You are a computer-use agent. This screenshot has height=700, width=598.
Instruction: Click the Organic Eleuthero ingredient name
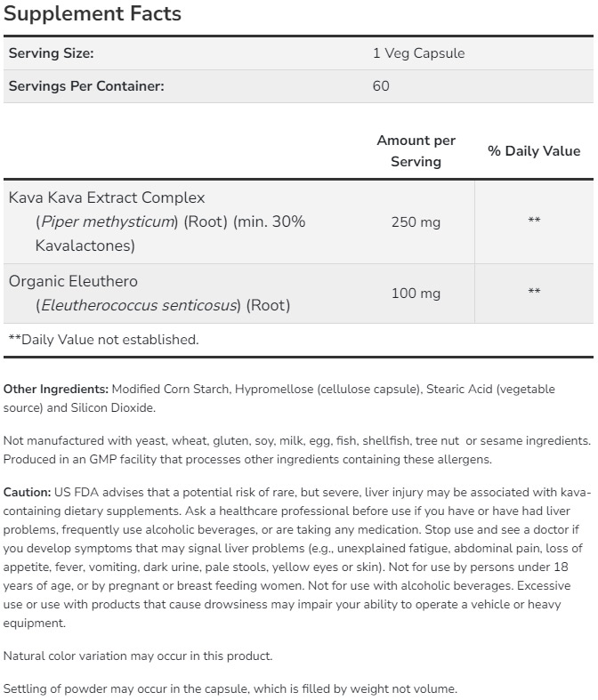(73, 281)
